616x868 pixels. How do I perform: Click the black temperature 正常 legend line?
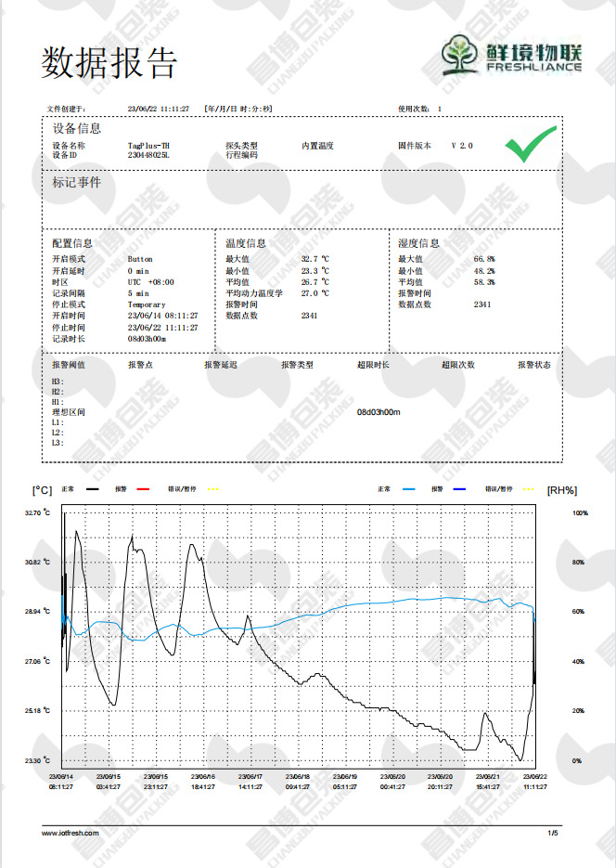coord(93,489)
